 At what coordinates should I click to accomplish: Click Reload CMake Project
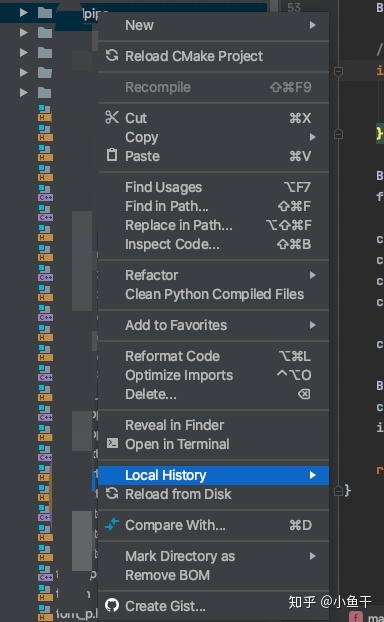(x=213, y=56)
